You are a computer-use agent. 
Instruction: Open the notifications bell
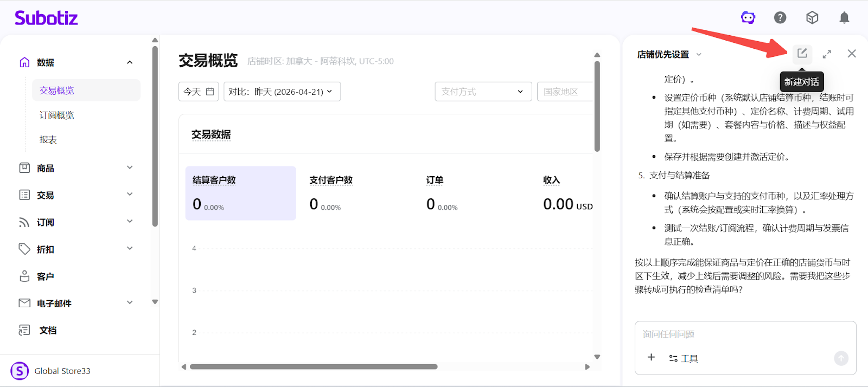pos(844,18)
